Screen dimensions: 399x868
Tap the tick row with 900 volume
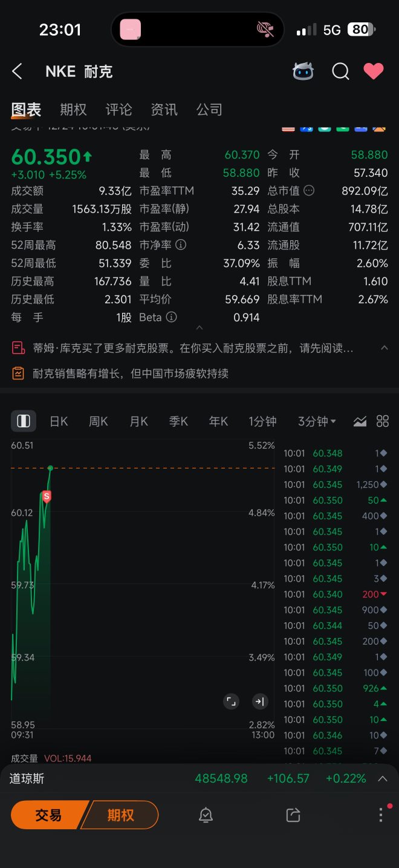pos(336,610)
